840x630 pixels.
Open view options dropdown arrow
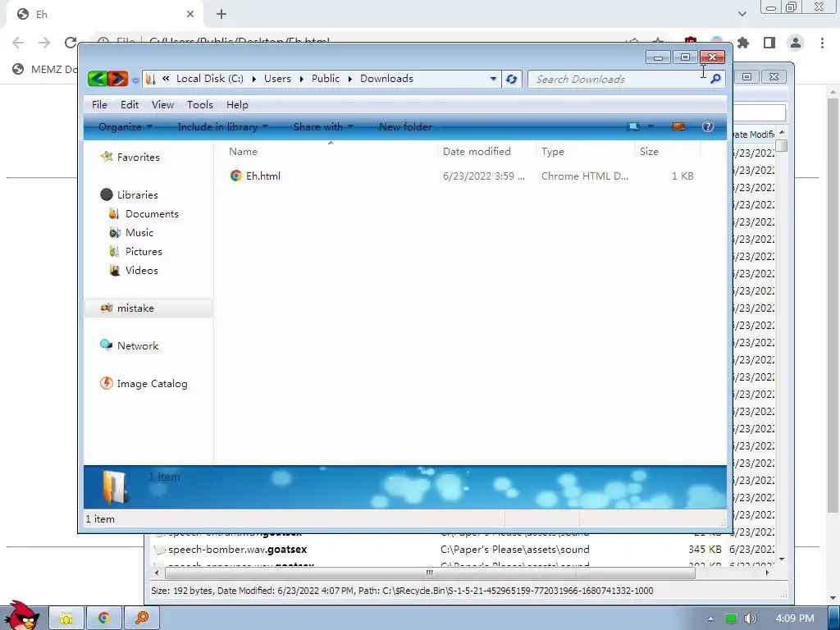click(651, 127)
